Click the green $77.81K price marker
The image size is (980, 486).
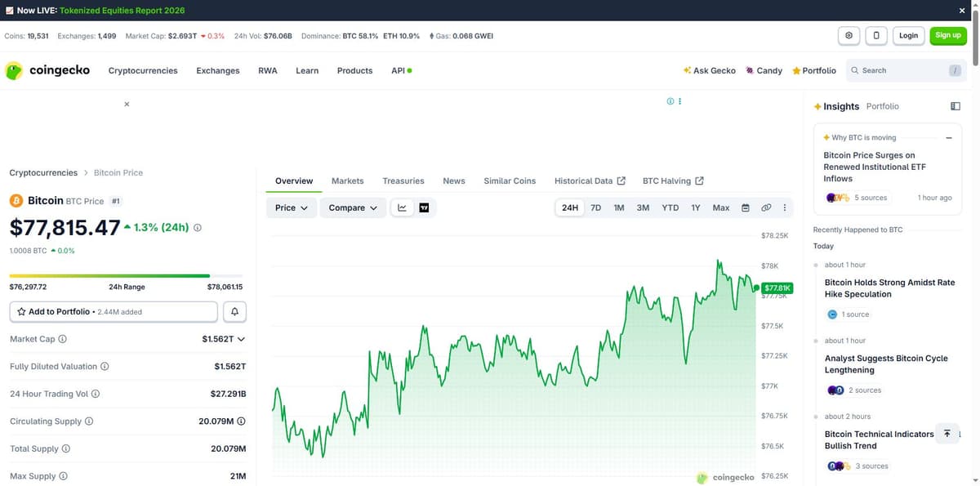click(x=776, y=288)
